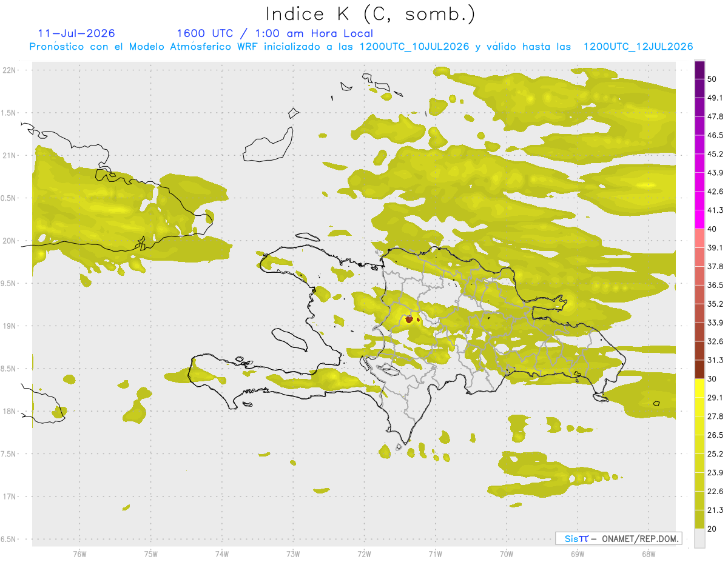The height and width of the screenshot is (562, 728).
Task: Click the purple 47.8 legend color band
Action: pos(699,107)
